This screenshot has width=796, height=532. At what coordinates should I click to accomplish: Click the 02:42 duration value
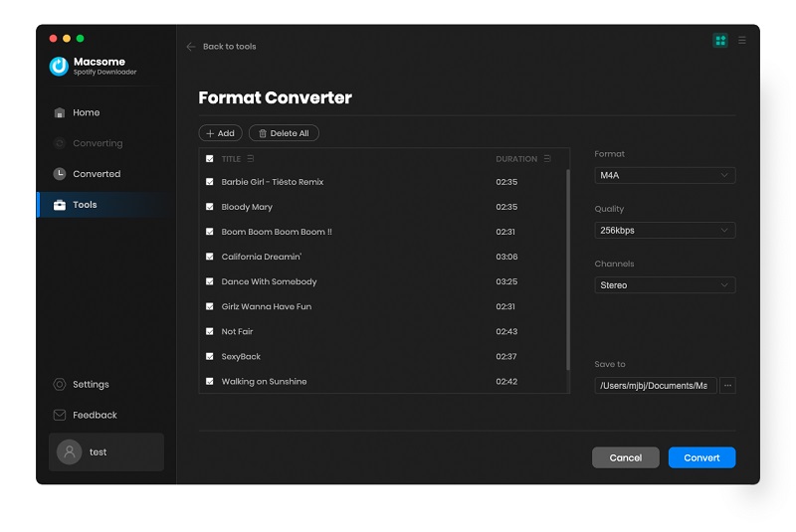506,382
